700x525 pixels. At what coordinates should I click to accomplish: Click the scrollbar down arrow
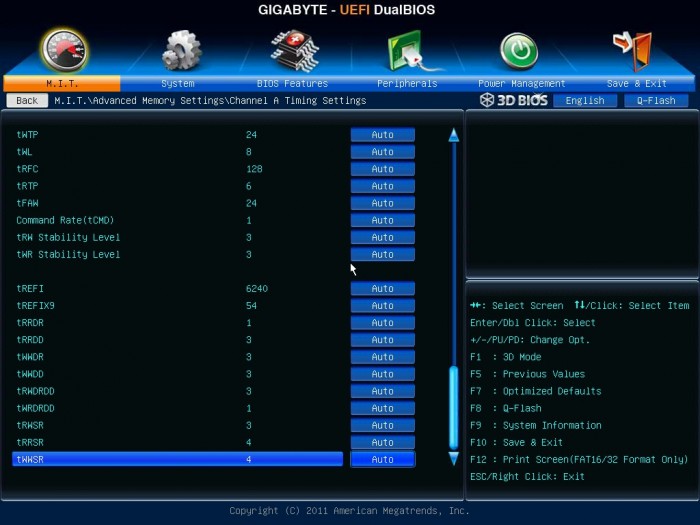[x=454, y=458]
